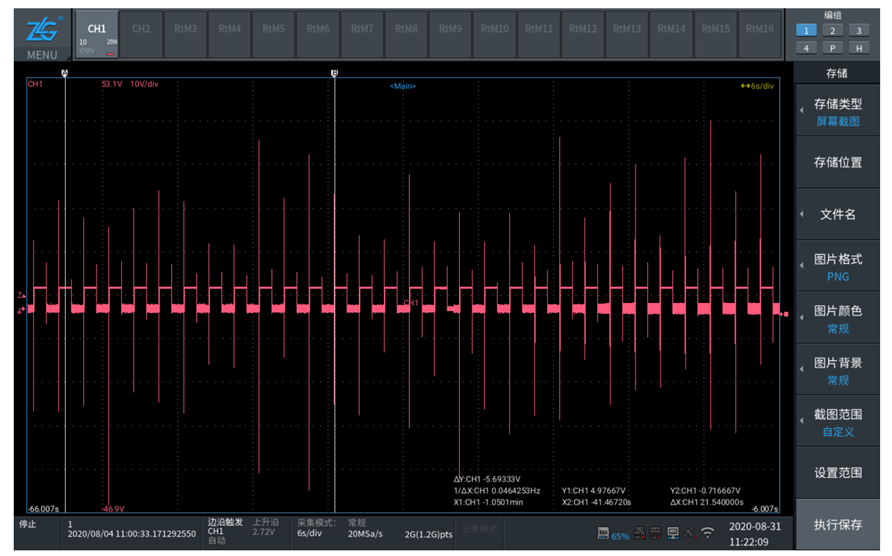
Task: Click the CH1 ground level indicator arrow
Action: (x=21, y=311)
